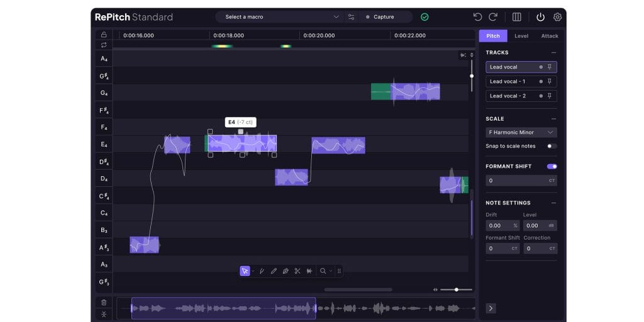Click the trash delete icon
The image size is (644, 322).
(104, 303)
